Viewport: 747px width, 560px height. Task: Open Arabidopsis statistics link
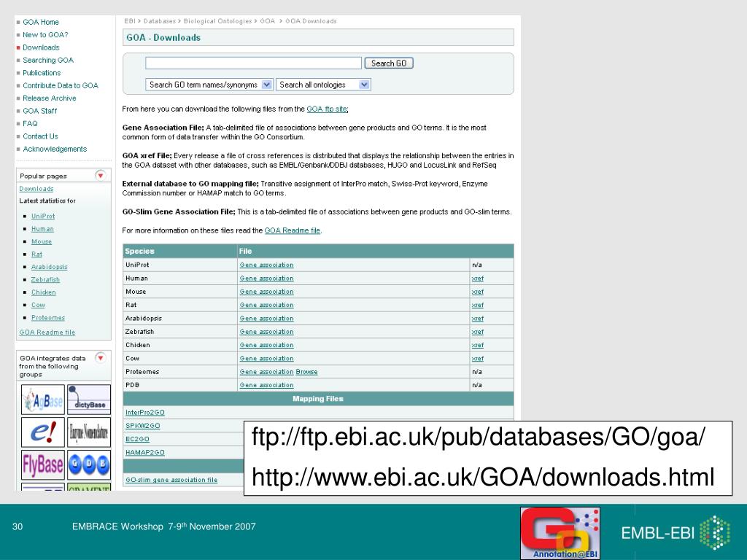coord(49,267)
